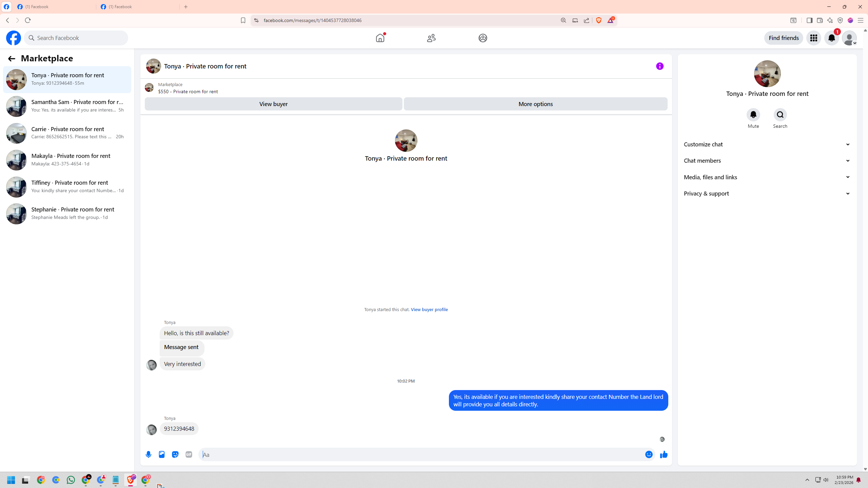Open the GIF picker icon
The image size is (868, 488).
(189, 454)
